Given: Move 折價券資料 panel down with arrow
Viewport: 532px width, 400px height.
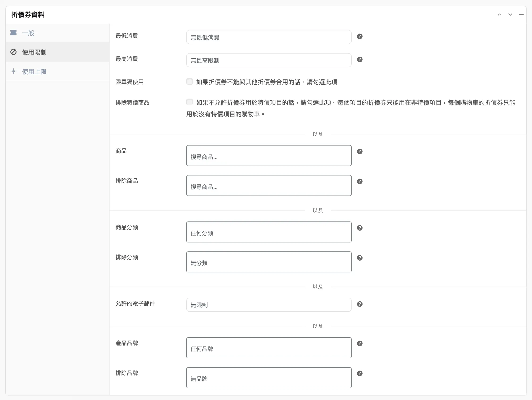Looking at the screenshot, I should (x=510, y=15).
